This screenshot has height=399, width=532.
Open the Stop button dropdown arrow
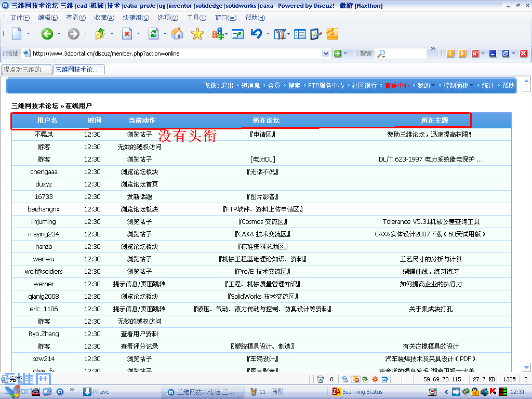[x=138, y=34]
